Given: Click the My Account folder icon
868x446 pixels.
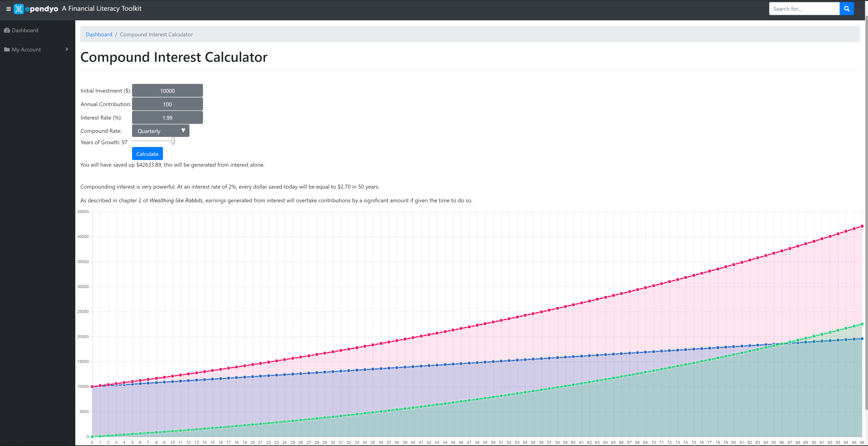Looking at the screenshot, I should (x=7, y=49).
